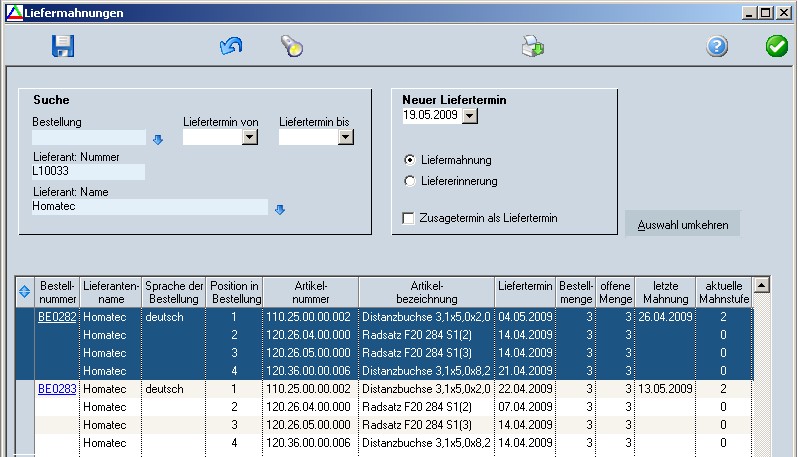Open order link BE0282
This screenshot has height=457, width=798.
[x=57, y=317]
